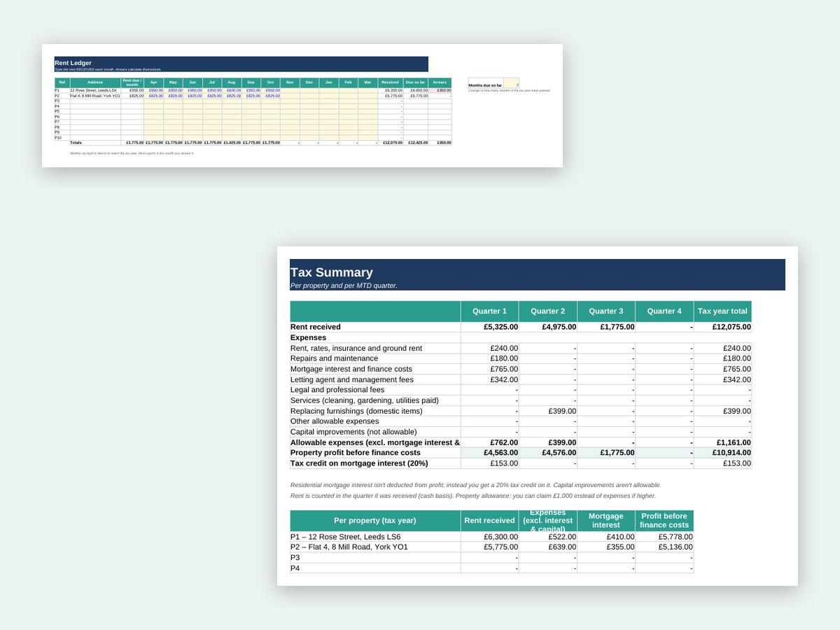Click the Mortgage interest and finance costs label
840x630 pixels.
(x=375, y=369)
